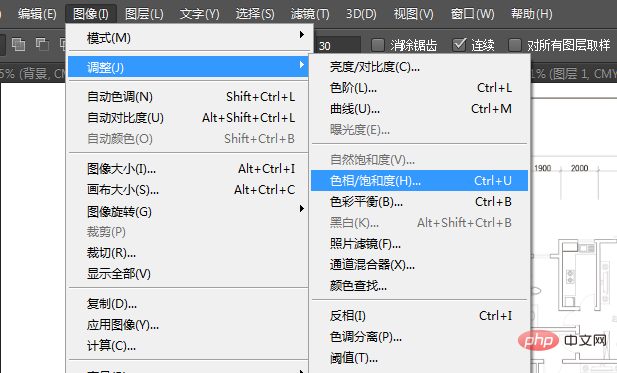Open the 视图(V) menu
The height and width of the screenshot is (373, 617).
pyautogui.click(x=414, y=14)
